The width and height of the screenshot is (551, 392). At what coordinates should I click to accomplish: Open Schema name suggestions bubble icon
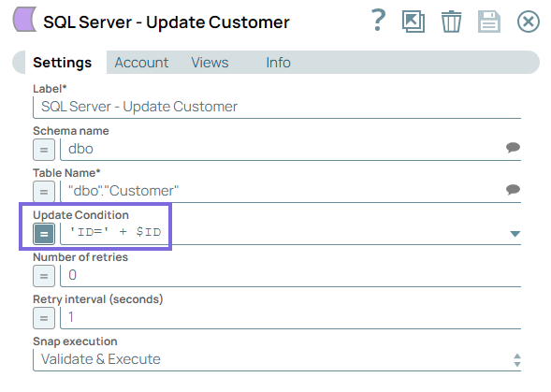pos(513,147)
